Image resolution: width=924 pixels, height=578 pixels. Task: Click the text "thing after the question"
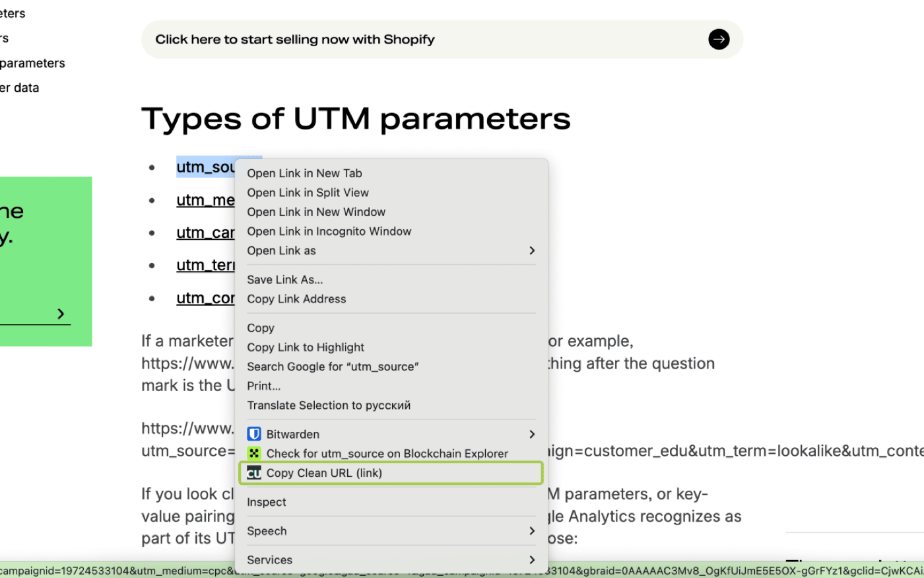coord(632,363)
